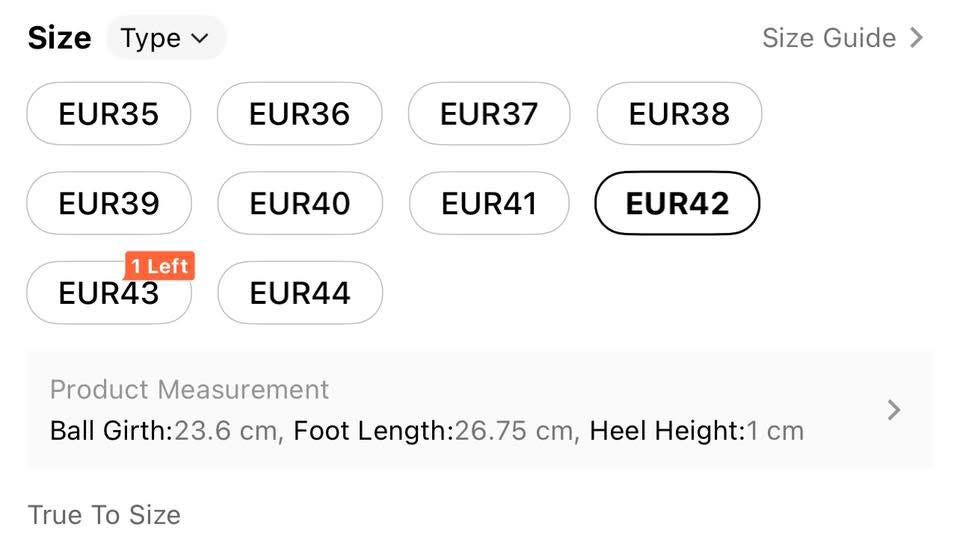Viewport: 960px width, 542px height.
Task: Select size EUR35
Action: coord(108,114)
